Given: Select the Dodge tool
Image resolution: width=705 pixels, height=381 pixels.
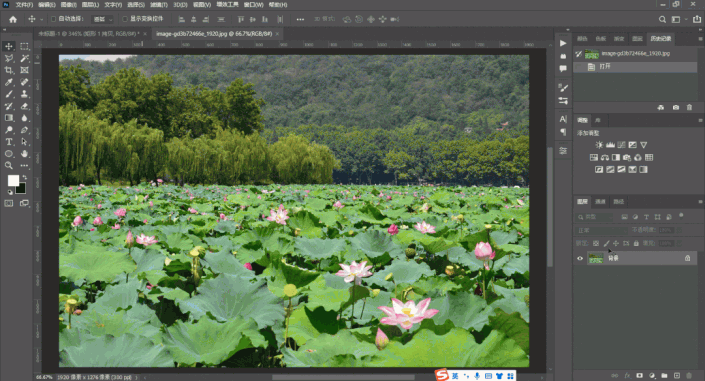Looking at the screenshot, I should (9, 130).
